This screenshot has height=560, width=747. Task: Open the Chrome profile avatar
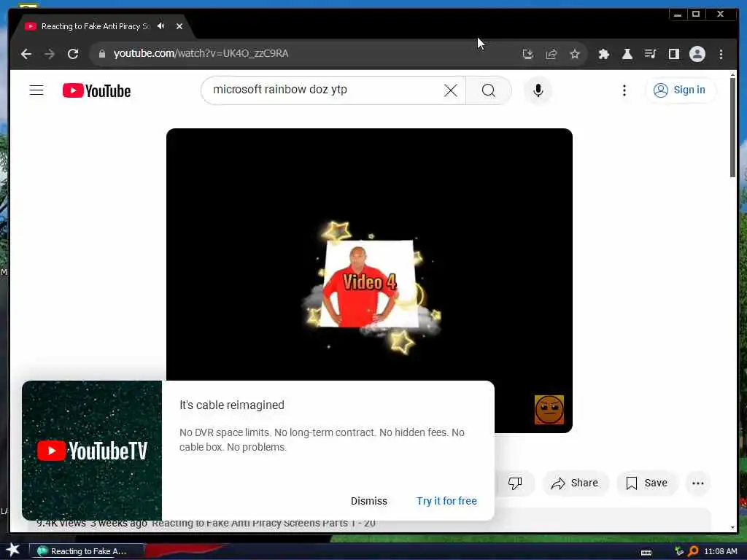(697, 54)
